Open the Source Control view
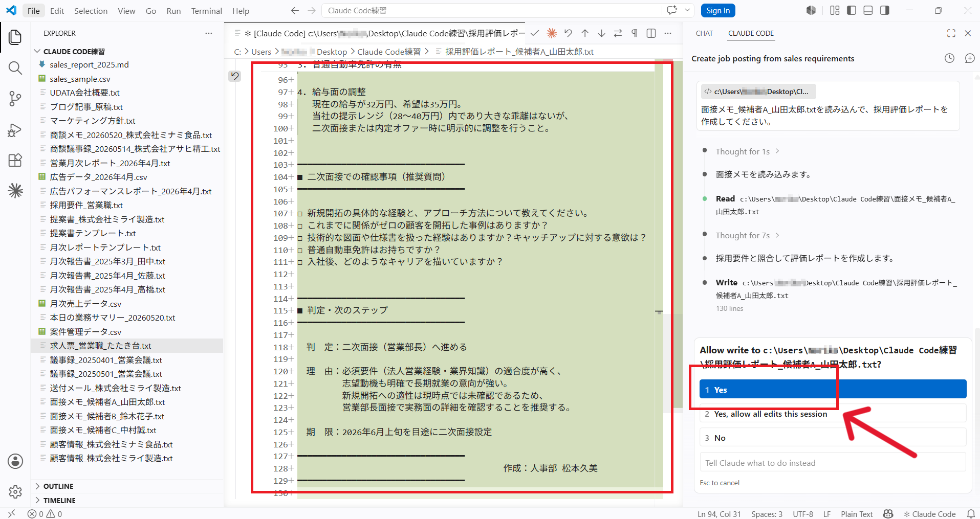Screen dimensions: 980x519 tap(15, 99)
